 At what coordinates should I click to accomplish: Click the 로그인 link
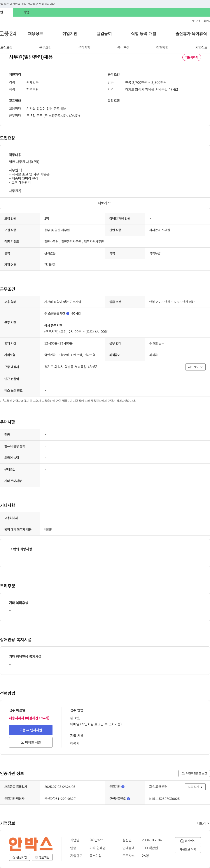[196, 21]
